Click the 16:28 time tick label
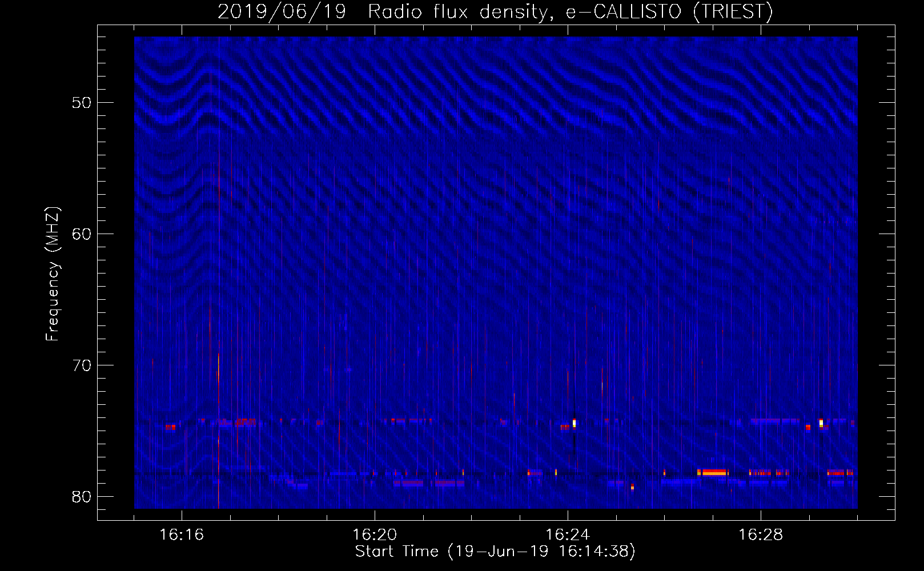This screenshot has height=571, width=924. pos(761,534)
